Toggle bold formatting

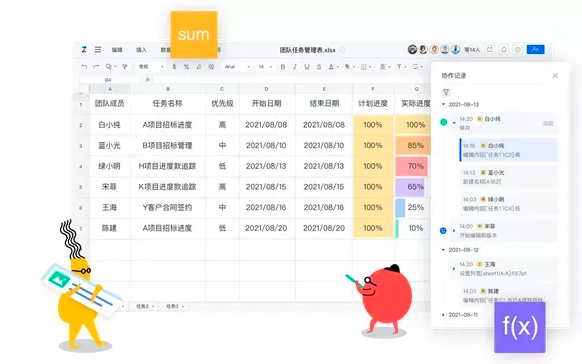283,67
